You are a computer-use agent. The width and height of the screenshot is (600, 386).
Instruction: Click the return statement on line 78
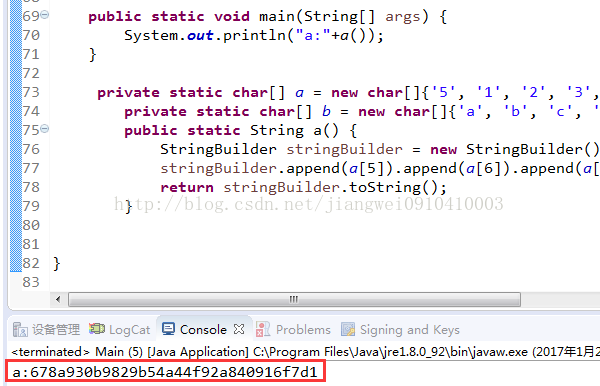[303, 187]
